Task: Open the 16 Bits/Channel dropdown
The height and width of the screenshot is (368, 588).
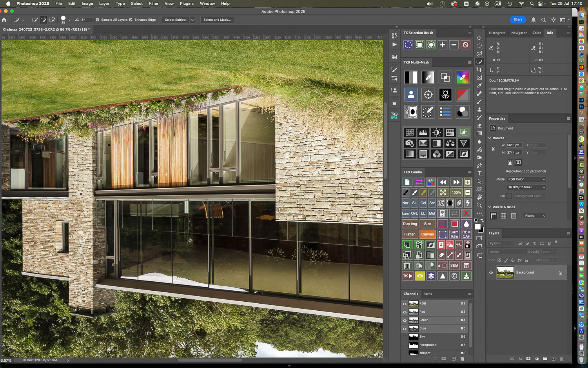Action: 526,187
